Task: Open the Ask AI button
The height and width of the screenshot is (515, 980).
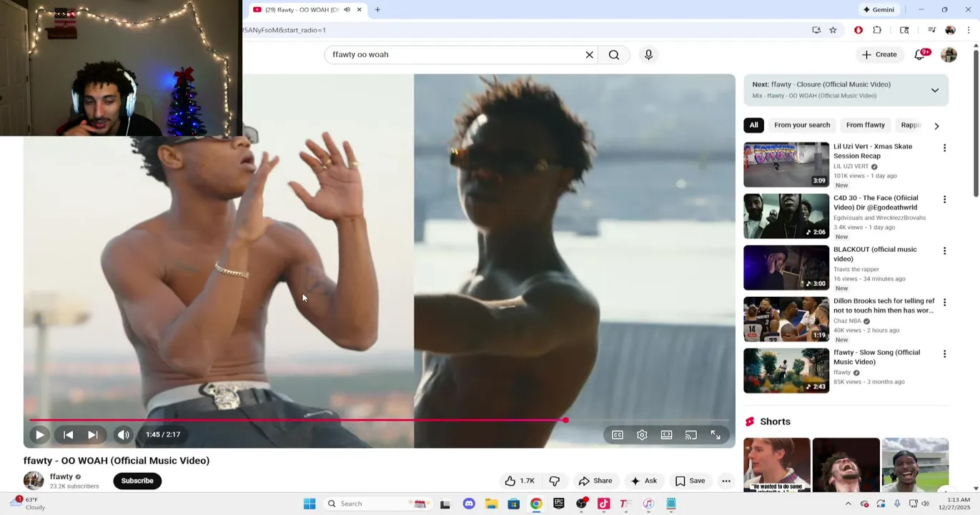Action: tap(643, 481)
